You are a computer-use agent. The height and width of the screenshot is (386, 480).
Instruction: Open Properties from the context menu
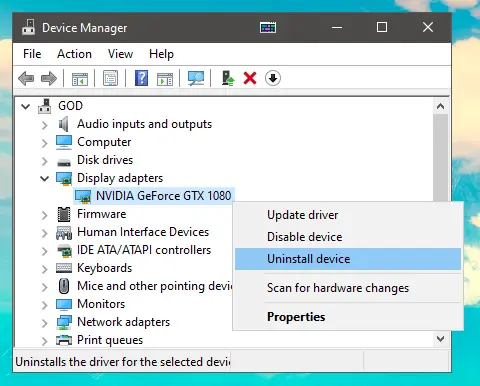pyautogui.click(x=348, y=317)
